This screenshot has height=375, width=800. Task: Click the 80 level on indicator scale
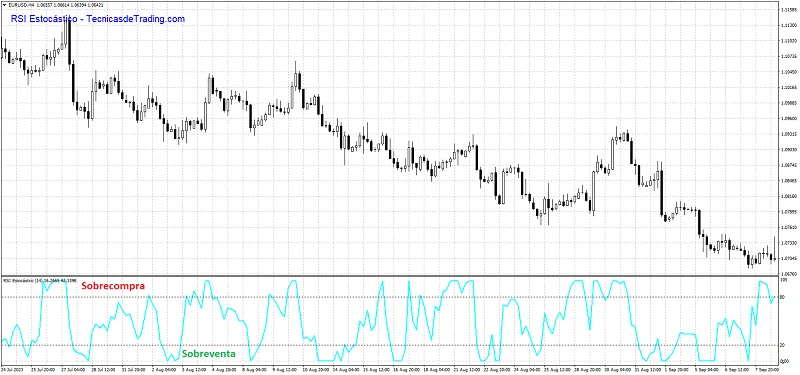tap(783, 297)
